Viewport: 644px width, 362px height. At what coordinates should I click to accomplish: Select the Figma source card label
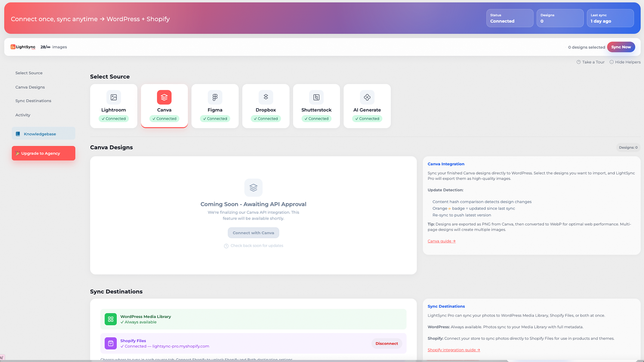pos(215,110)
